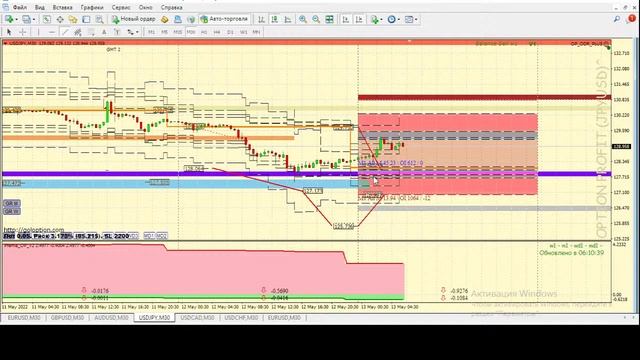Open the search magnifier icon
The image size is (640, 360).
click(x=617, y=19)
